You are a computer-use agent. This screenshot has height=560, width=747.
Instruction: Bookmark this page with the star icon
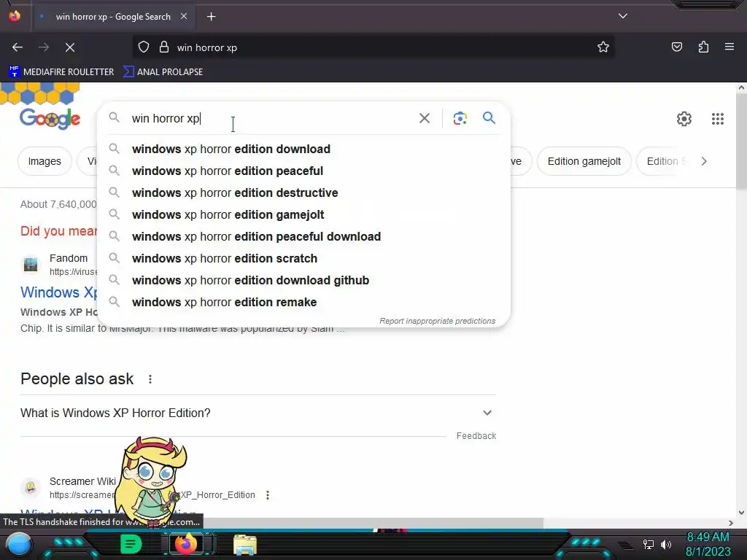(x=603, y=47)
